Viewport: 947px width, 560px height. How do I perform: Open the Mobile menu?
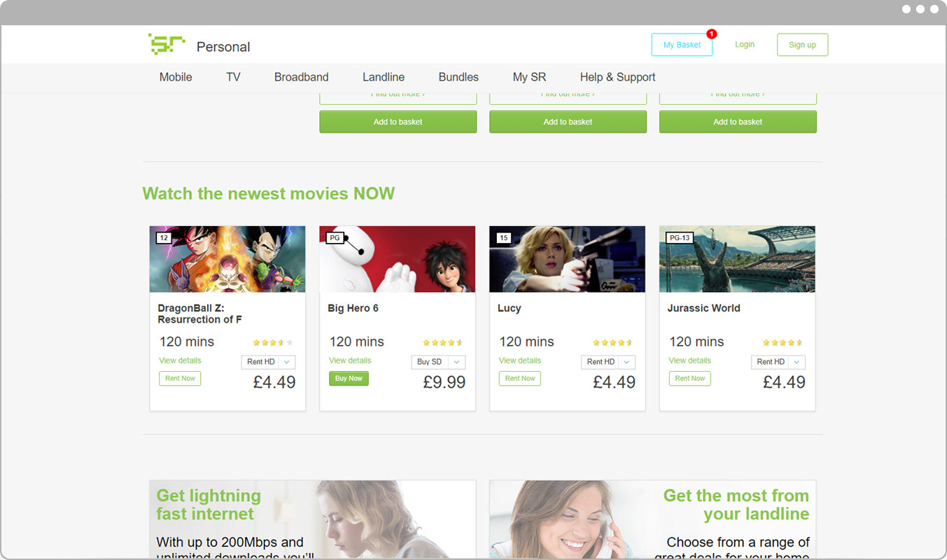(176, 77)
